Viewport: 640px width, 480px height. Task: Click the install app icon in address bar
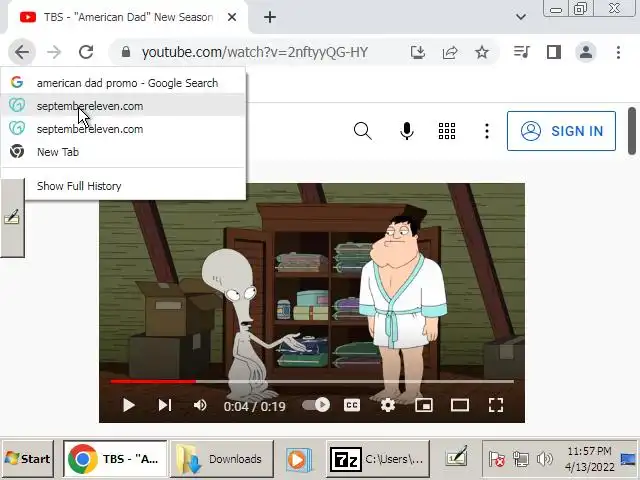coord(418,52)
